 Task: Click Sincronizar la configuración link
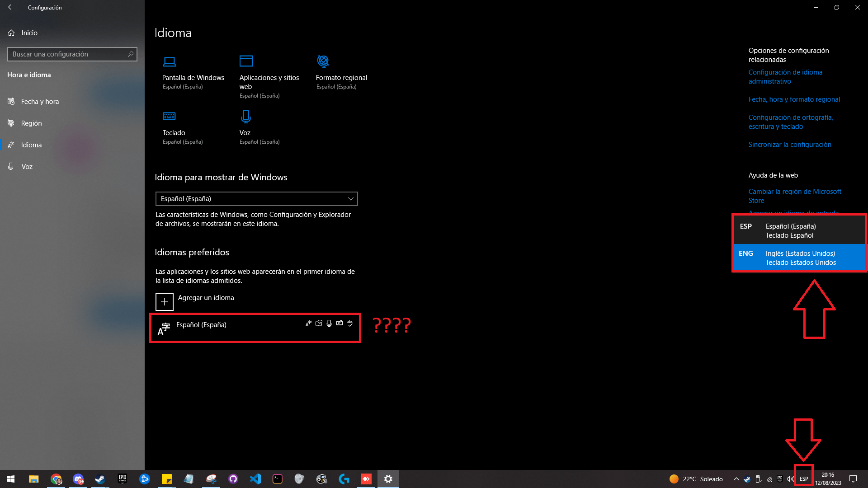point(790,145)
